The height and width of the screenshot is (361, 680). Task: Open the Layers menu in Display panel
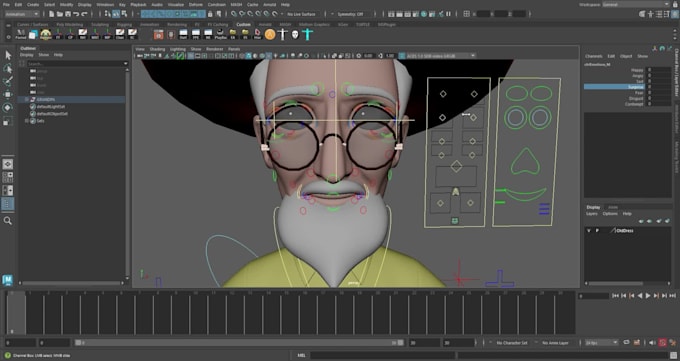point(592,214)
